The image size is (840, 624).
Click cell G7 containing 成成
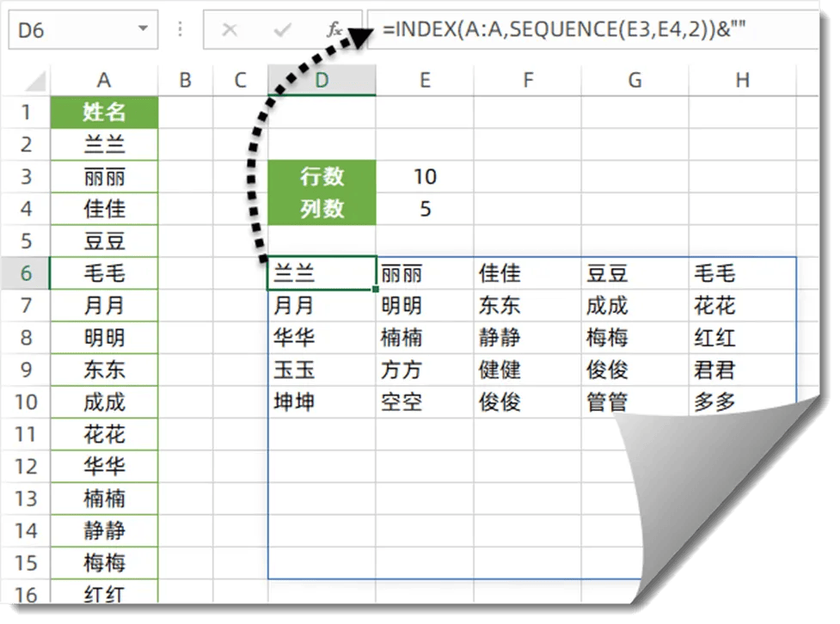tap(635, 305)
